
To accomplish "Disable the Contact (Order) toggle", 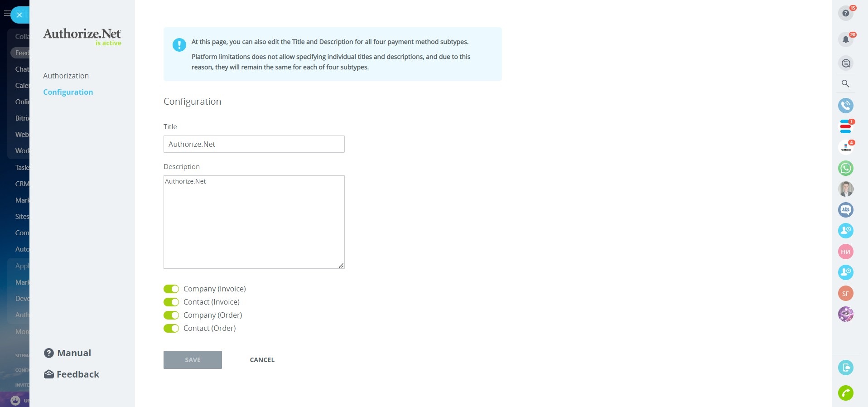I will (x=171, y=328).
